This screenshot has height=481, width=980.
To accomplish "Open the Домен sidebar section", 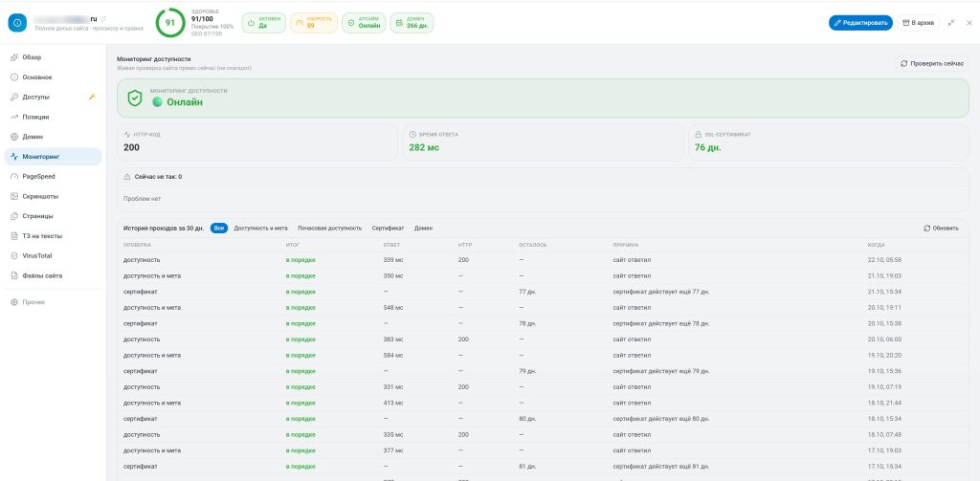I will coord(54,137).
